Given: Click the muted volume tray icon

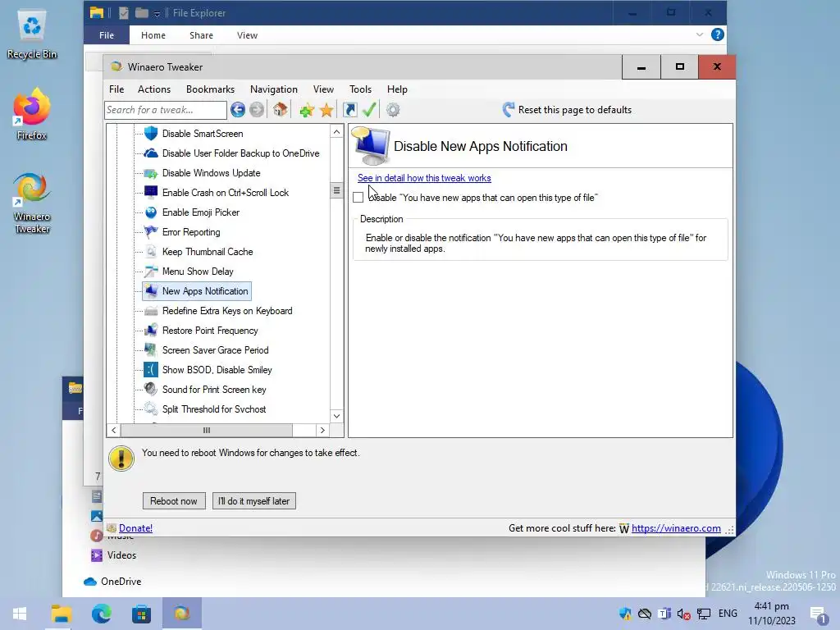Looking at the screenshot, I should tap(683, 614).
